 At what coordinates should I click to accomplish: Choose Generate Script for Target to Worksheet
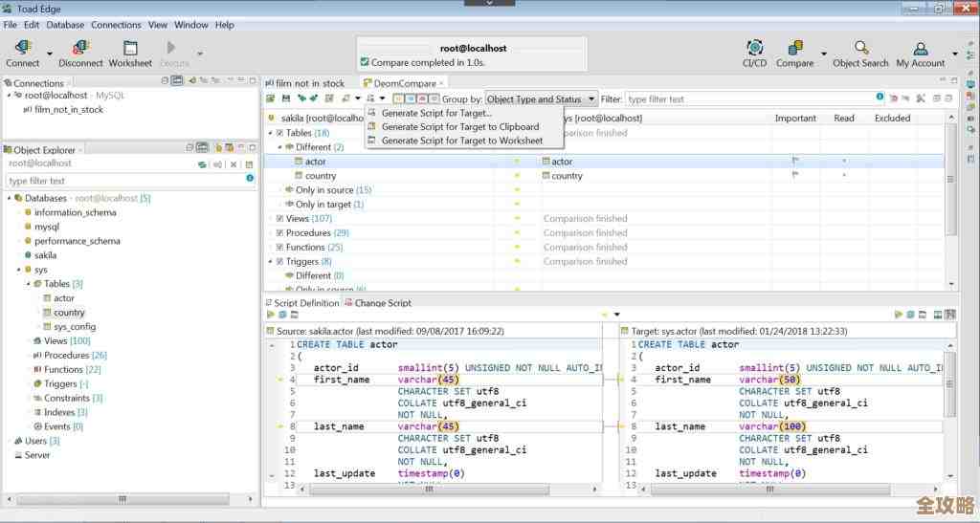click(461, 141)
